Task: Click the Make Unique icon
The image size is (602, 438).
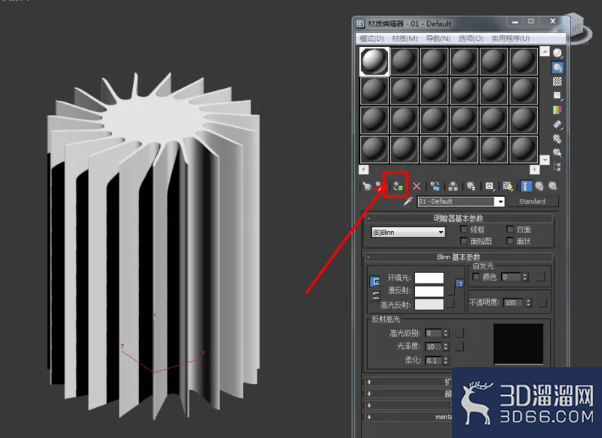Action: pos(453,187)
